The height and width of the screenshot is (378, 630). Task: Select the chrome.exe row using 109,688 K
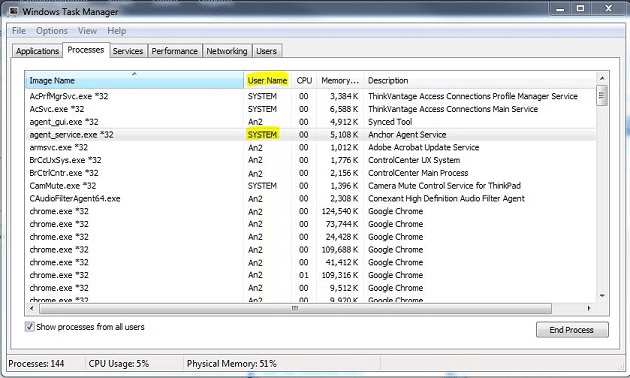pos(310,249)
